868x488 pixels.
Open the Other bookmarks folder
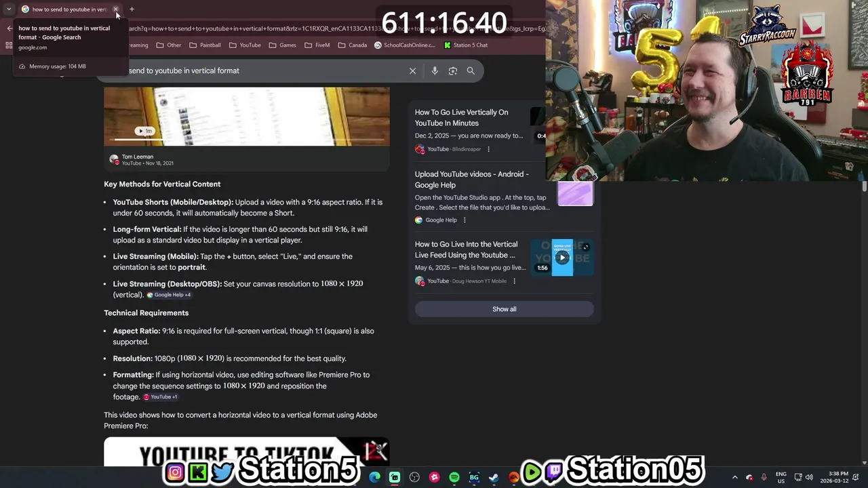pos(169,45)
